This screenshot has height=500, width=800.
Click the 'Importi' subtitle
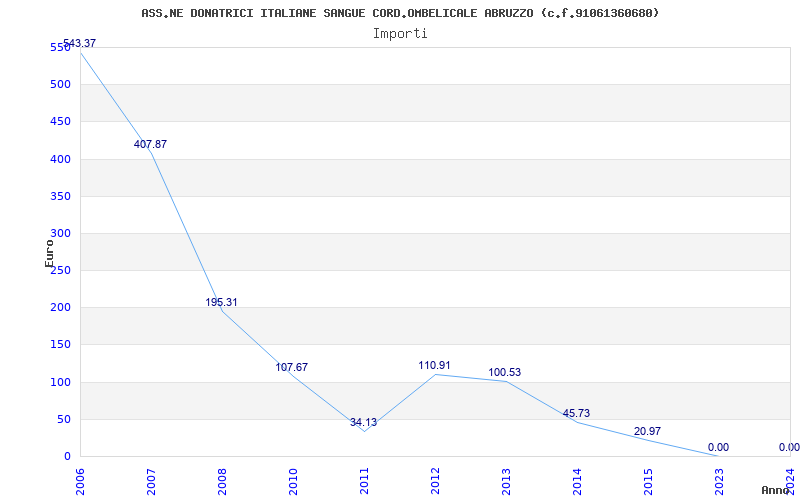(400, 34)
